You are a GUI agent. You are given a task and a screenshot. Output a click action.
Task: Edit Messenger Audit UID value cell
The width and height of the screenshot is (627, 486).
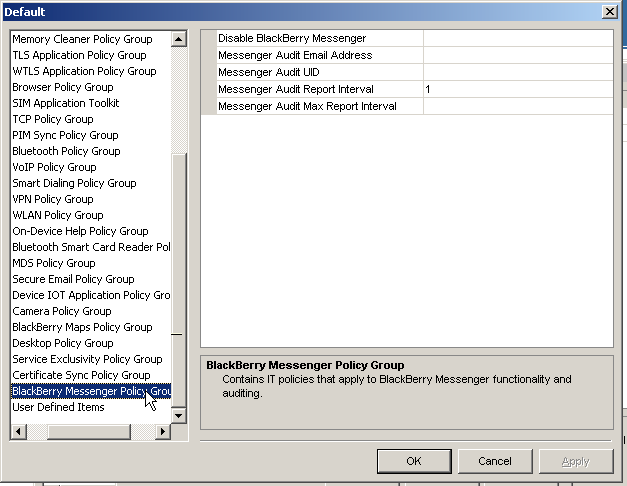[x=518, y=72]
